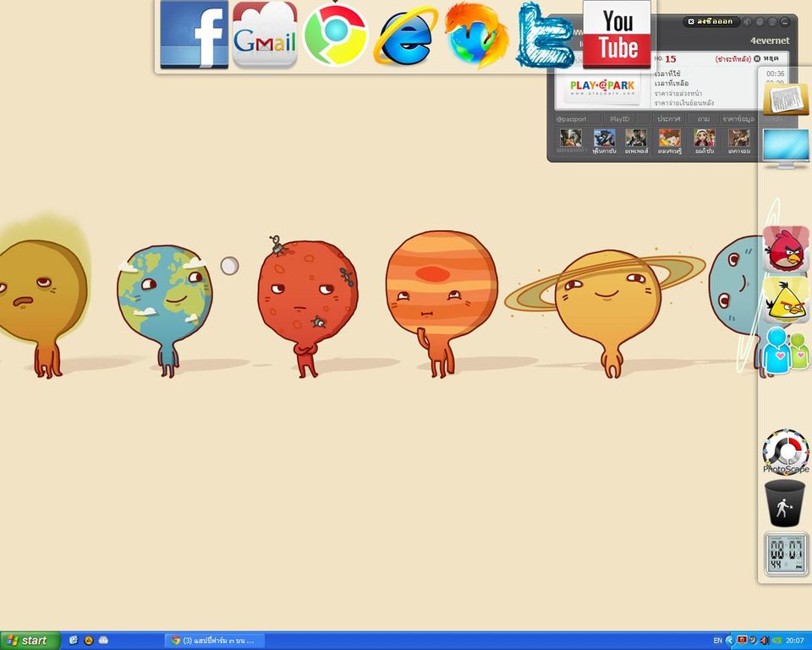Click the taskbar clock 20:07
812x650 pixels.
click(795, 641)
